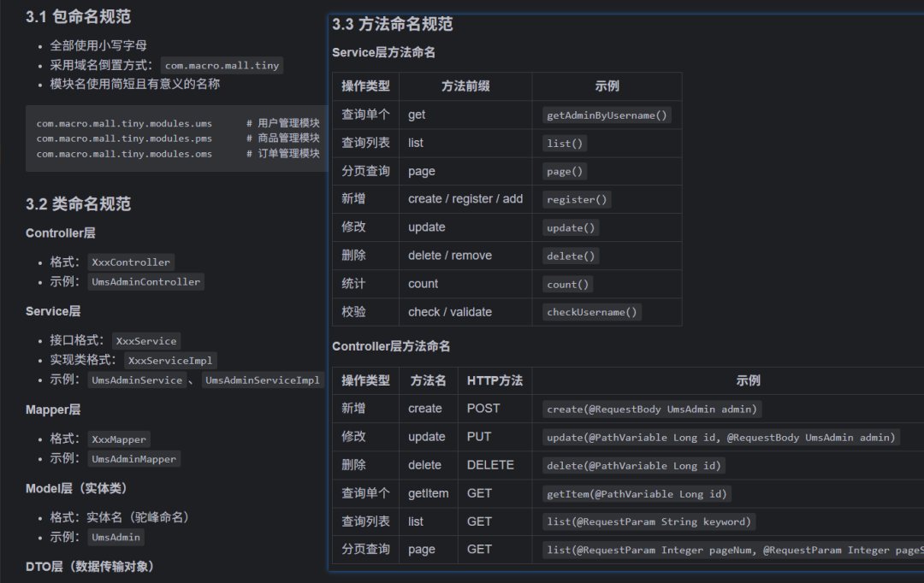Click the HTTP方法 column header
Screen dimensions: 924x583
[x=495, y=380]
